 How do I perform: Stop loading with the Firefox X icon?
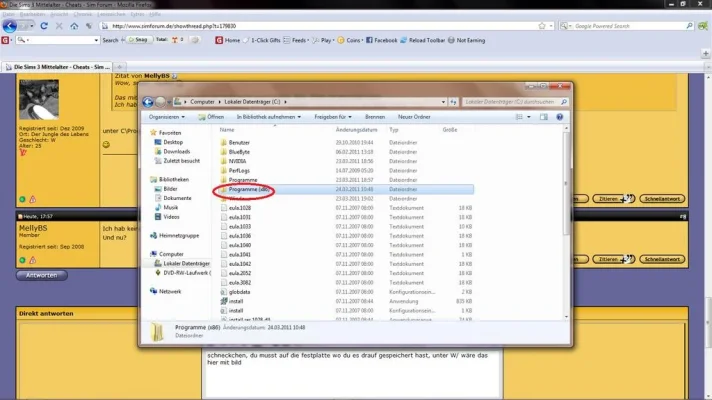pyautogui.click(x=59, y=26)
